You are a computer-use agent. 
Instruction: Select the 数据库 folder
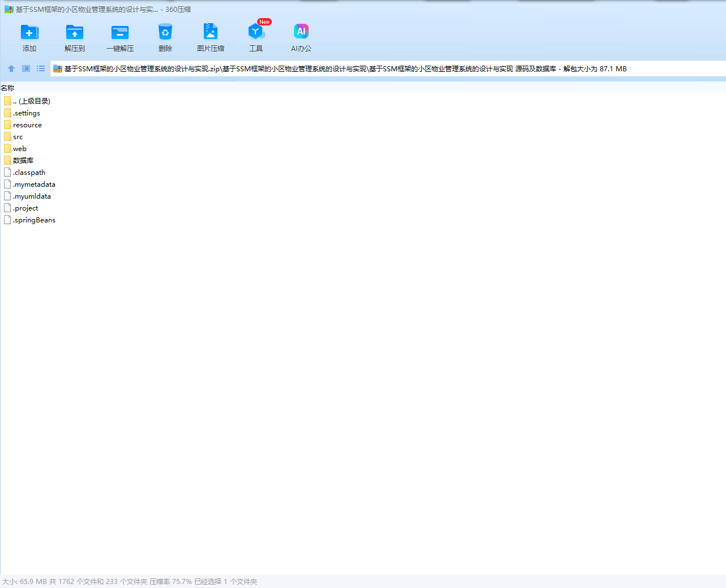19,160
